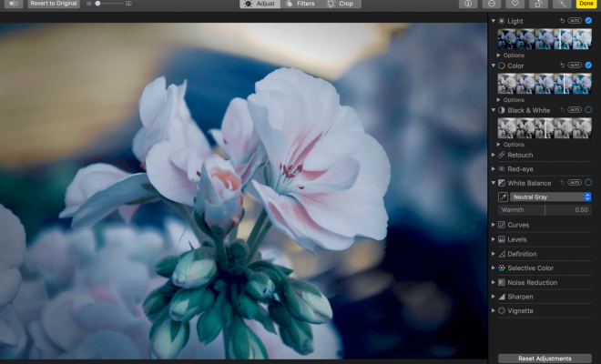Screen dimensions: 601x364
Task: Click the yellow Done button
Action: pyautogui.click(x=586, y=4)
